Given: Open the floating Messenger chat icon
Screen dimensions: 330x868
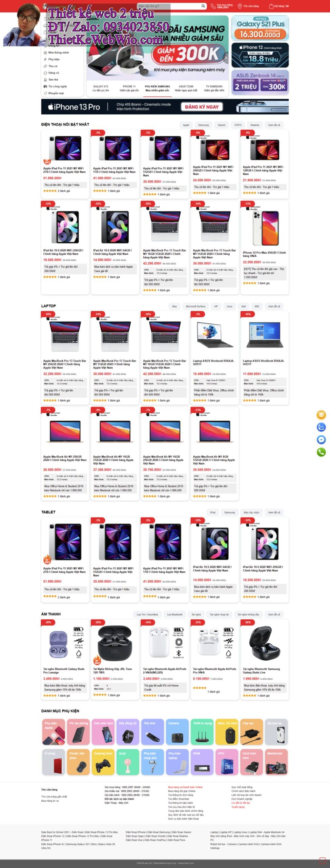Looking at the screenshot, I should tap(321, 440).
